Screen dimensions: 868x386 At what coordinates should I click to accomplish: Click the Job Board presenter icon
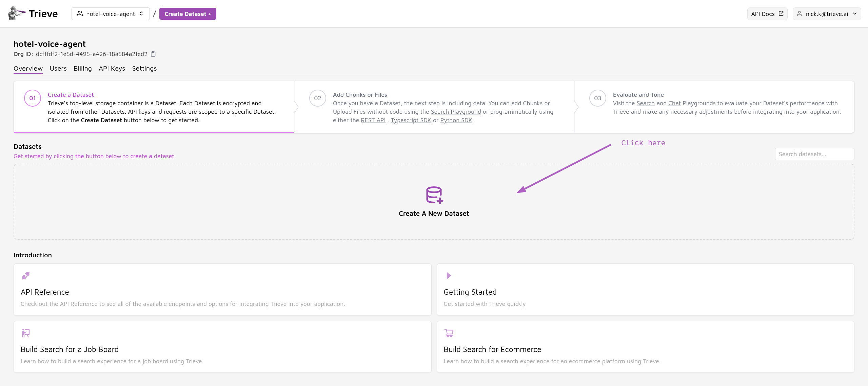click(26, 333)
